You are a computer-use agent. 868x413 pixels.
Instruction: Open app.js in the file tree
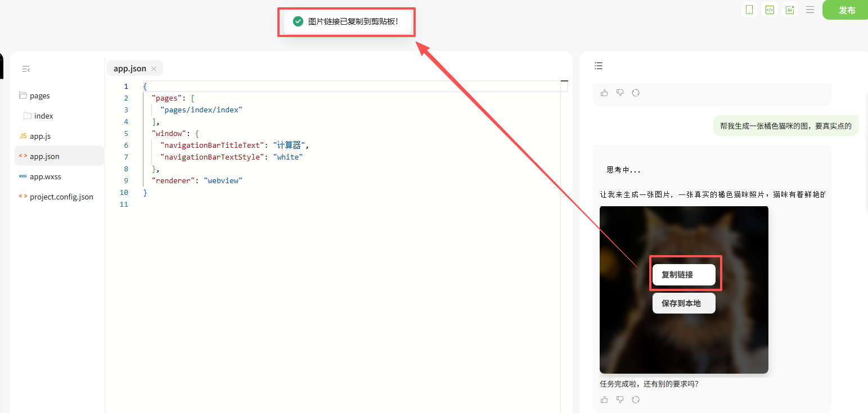coord(40,136)
